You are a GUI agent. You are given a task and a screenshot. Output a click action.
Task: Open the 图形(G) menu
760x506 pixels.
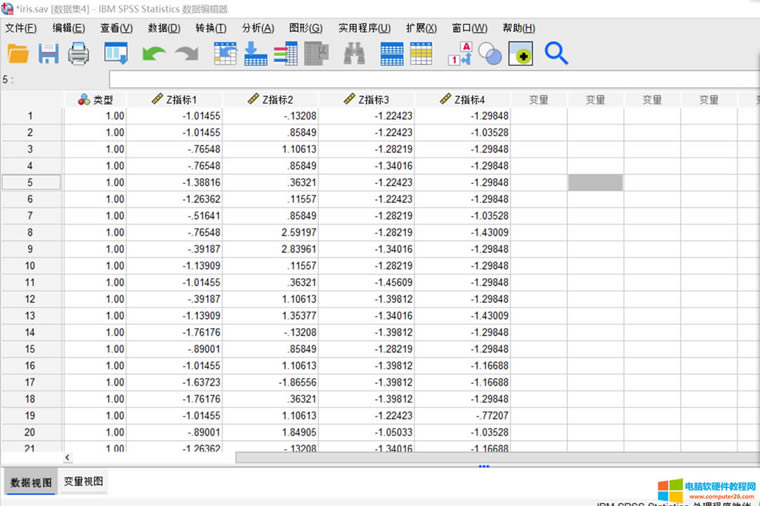305,28
